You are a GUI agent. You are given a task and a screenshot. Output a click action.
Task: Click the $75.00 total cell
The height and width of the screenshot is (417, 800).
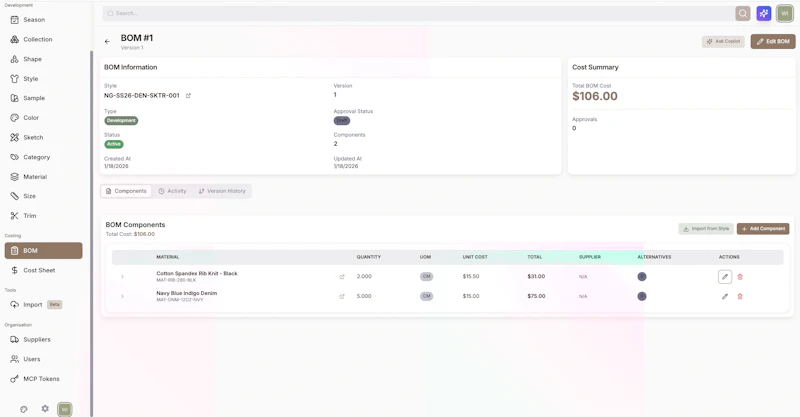[536, 296]
